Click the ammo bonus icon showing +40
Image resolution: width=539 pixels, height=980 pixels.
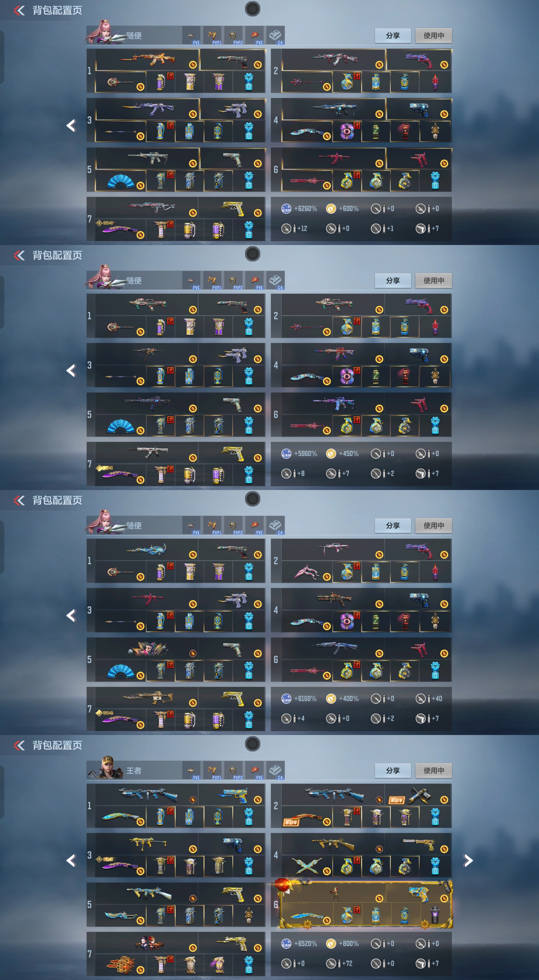(x=420, y=698)
